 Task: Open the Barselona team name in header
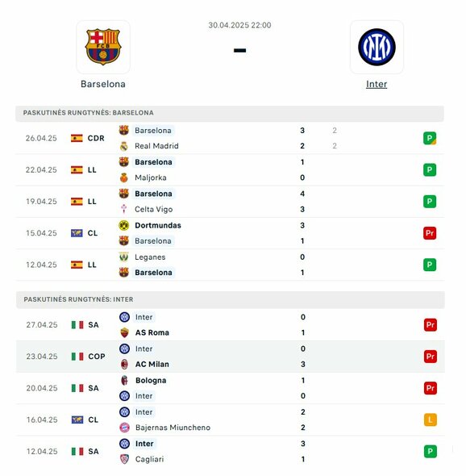[x=103, y=84]
